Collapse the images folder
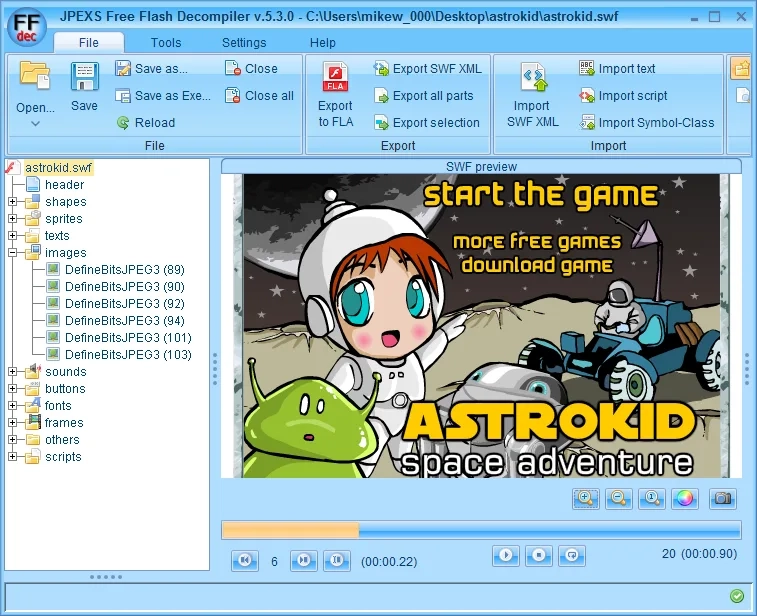Viewport: 757px width, 616px height. coord(13,252)
